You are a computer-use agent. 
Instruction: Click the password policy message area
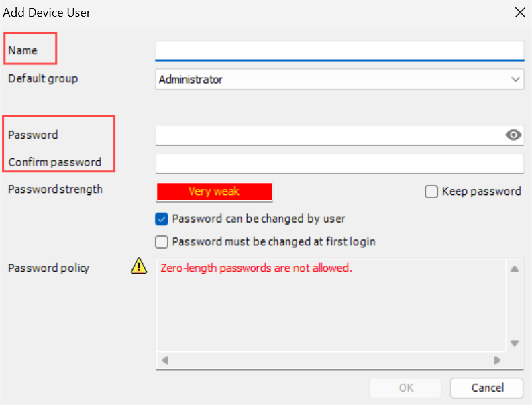pyautogui.click(x=331, y=305)
